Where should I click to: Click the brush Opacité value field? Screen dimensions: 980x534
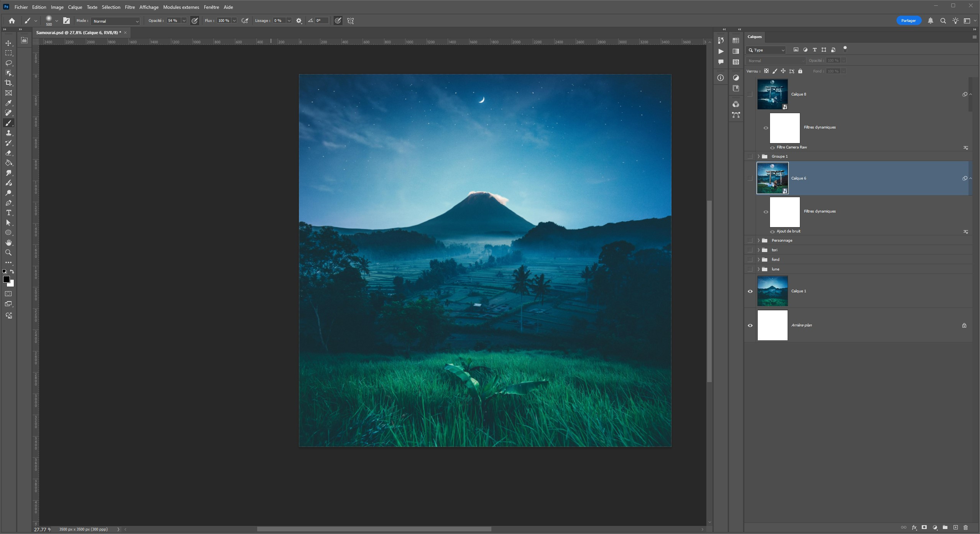[x=173, y=21]
